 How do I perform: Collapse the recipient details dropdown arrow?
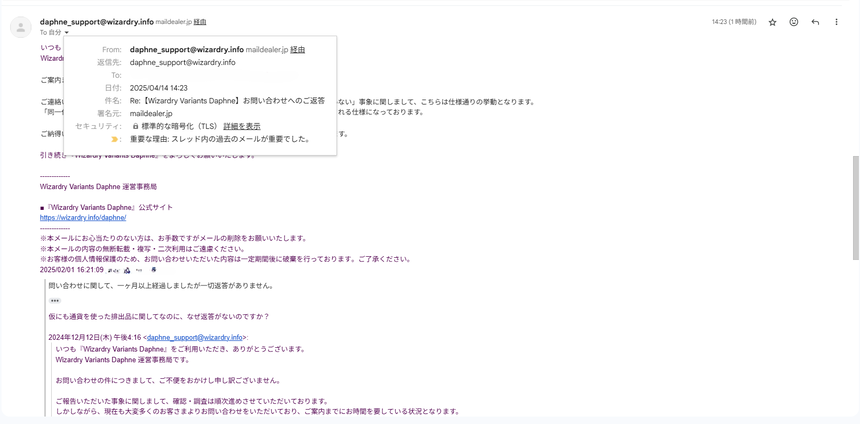coord(66,33)
